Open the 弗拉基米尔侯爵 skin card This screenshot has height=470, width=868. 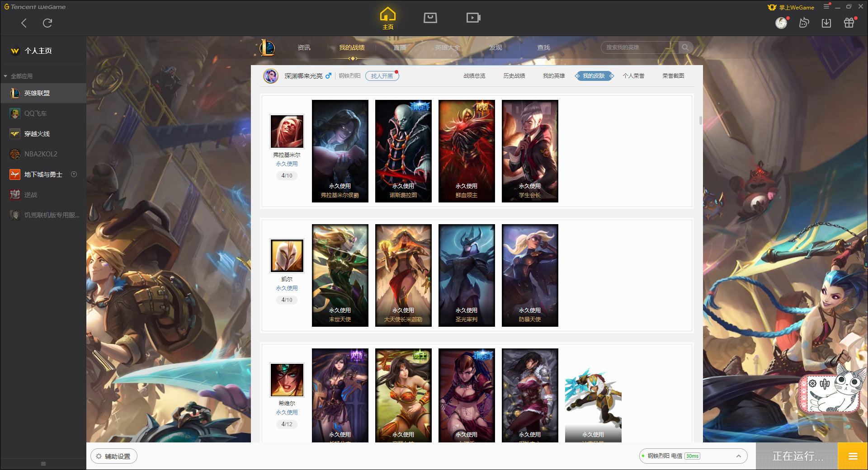340,151
